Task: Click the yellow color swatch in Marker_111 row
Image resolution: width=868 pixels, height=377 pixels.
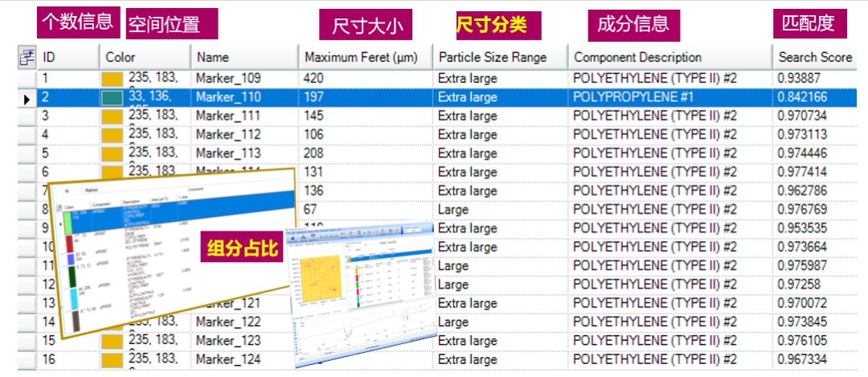Action: click(112, 117)
